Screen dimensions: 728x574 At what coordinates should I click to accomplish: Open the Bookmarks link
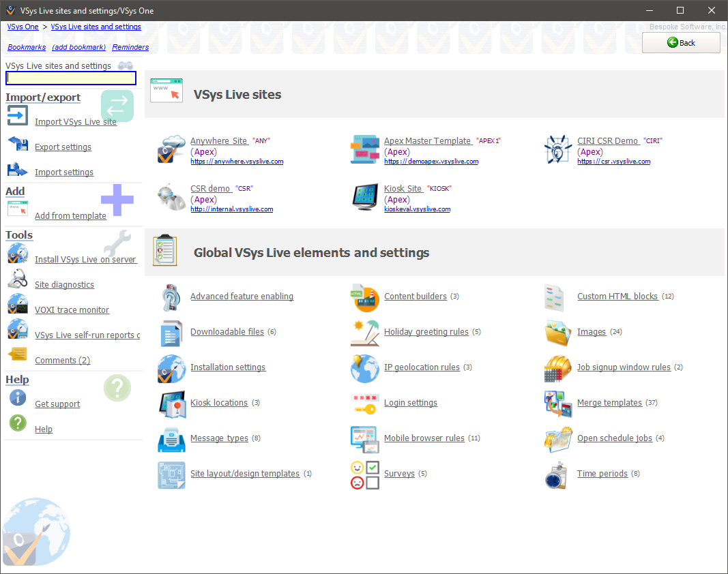pyautogui.click(x=27, y=47)
